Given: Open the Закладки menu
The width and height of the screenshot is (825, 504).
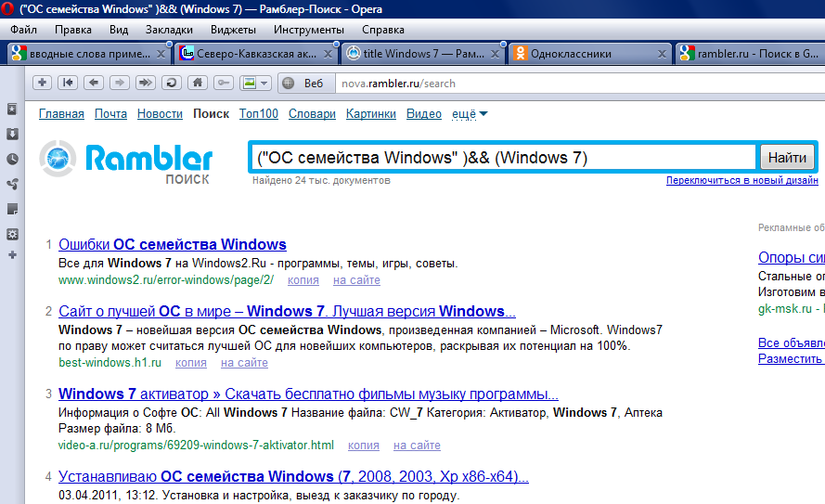Looking at the screenshot, I should 169,30.
